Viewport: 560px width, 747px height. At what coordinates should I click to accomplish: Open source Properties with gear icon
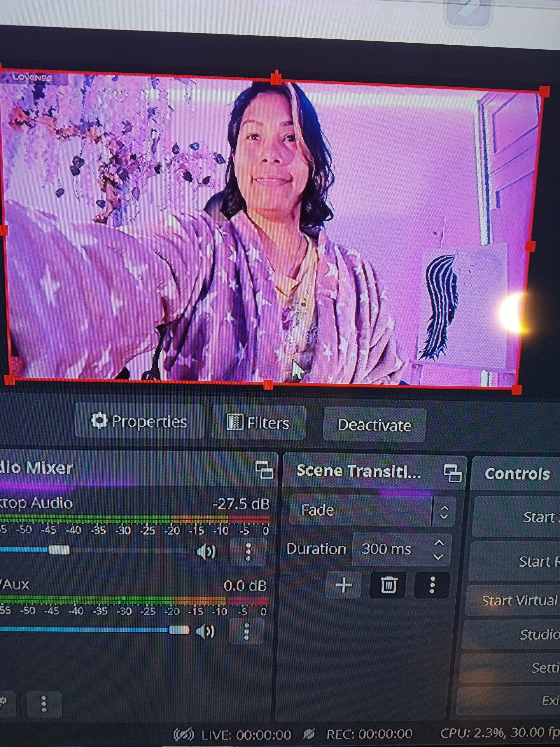tap(139, 421)
